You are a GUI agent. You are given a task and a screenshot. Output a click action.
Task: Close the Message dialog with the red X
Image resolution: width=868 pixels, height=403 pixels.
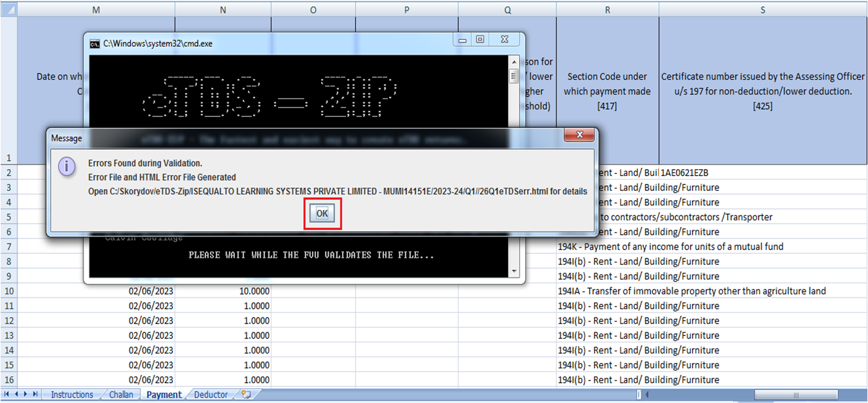click(x=580, y=135)
